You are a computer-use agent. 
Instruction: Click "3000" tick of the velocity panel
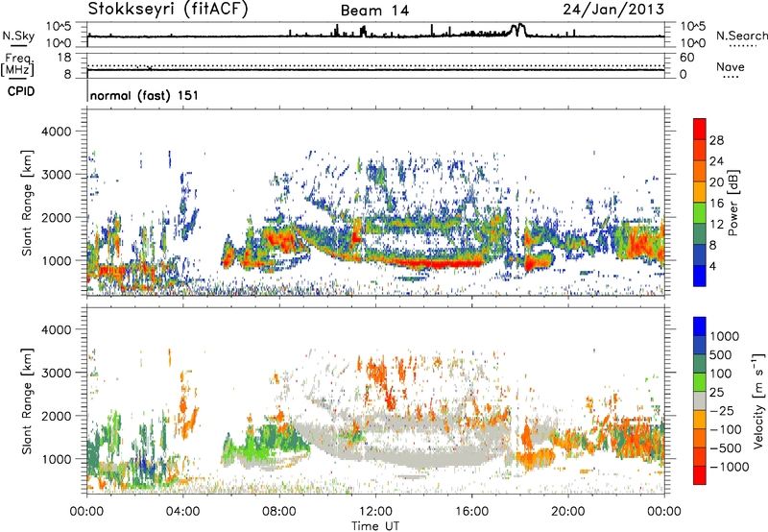(x=56, y=373)
